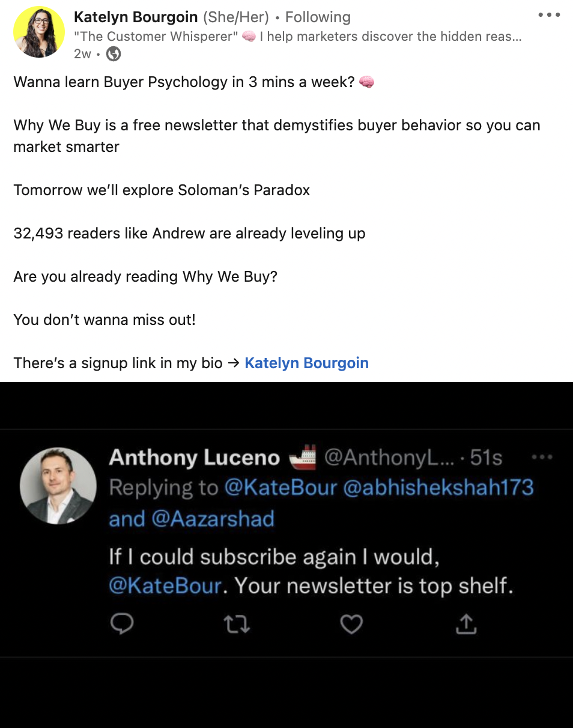Screen dimensions: 573x728
Task: Click the retweet arrows icon
Action: 237,625
